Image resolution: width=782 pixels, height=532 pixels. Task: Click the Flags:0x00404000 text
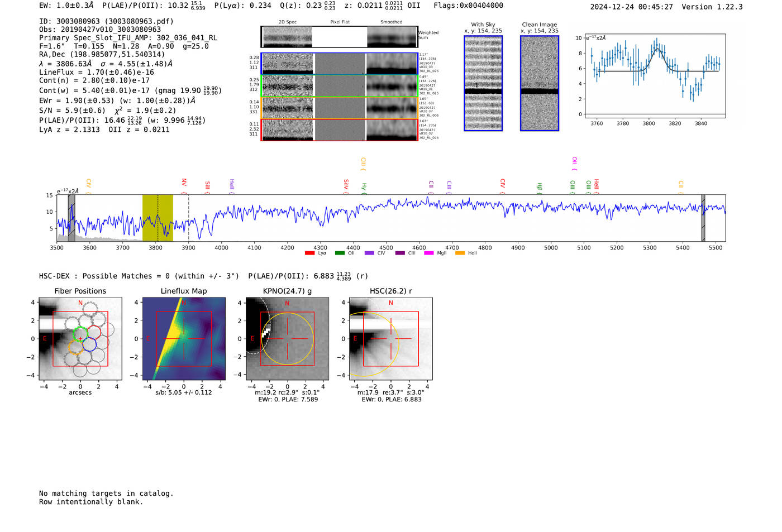click(468, 6)
